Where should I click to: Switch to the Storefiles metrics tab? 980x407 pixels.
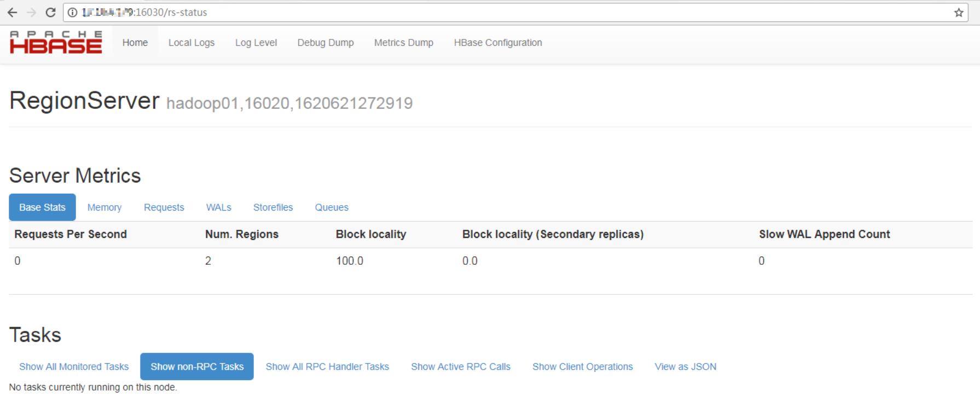(273, 207)
